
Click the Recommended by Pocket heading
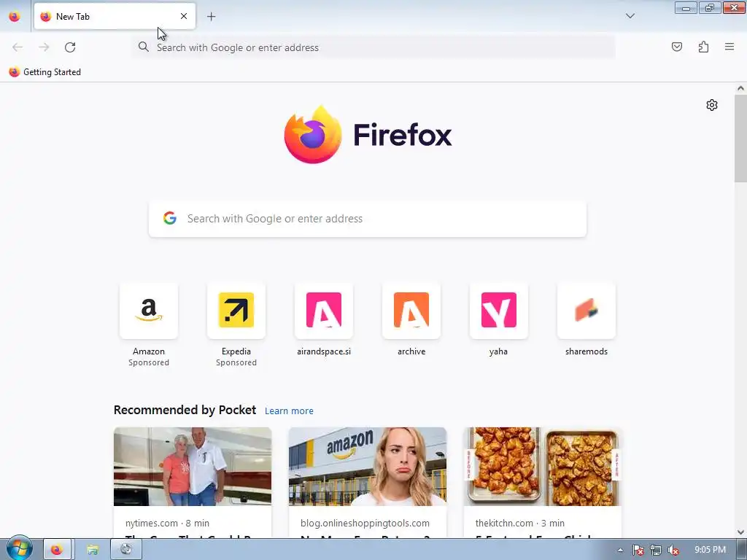(x=185, y=410)
